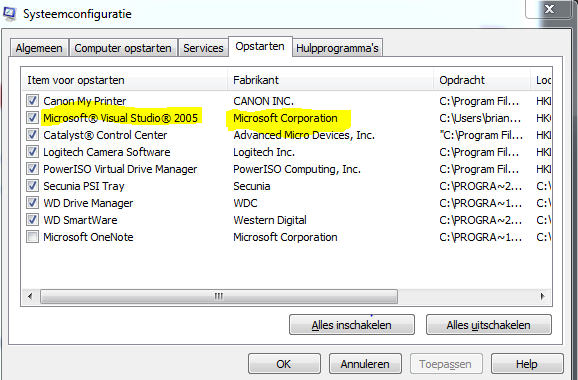578x380 pixels.
Task: Enable the Microsoft OneNote checkbox
Action: tap(32, 237)
